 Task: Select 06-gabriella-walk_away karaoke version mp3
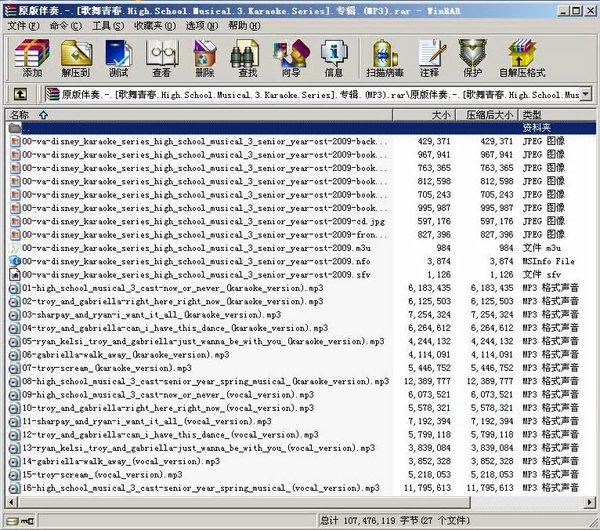pyautogui.click(x=126, y=355)
